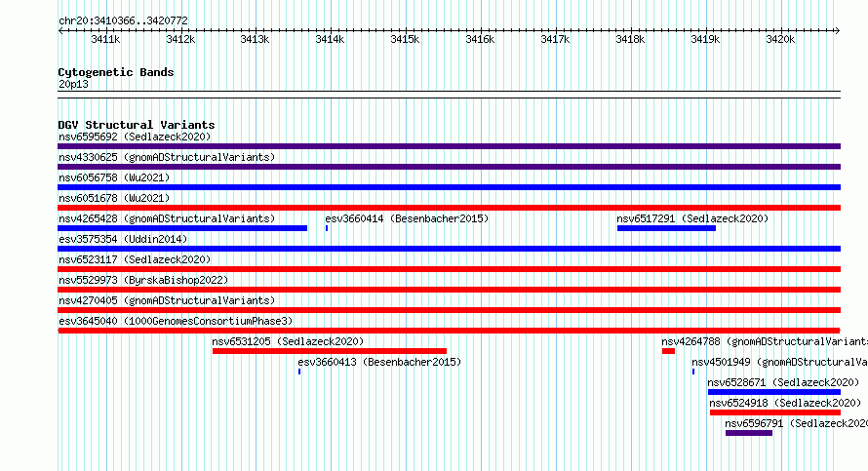Click the 3419k ruler position
Viewport: 868px width, 471px height.
[x=705, y=39]
